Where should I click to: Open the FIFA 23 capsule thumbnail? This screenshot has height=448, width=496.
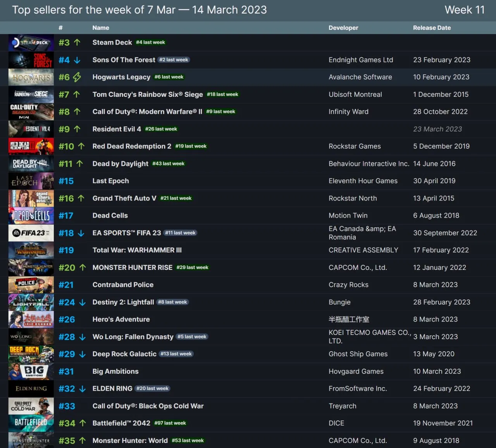(31, 233)
